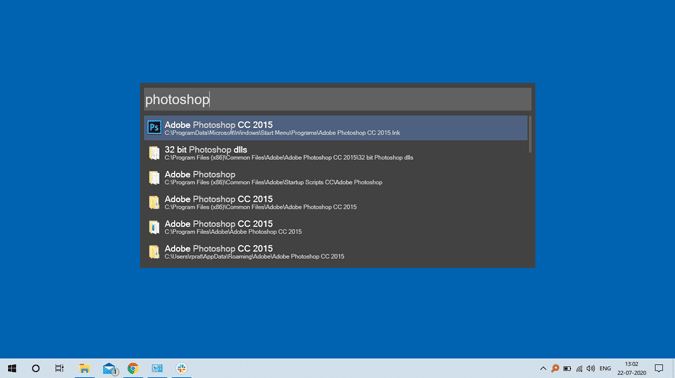The width and height of the screenshot is (675, 378).
Task: Show hidden system tray icons
Action: tap(543, 369)
